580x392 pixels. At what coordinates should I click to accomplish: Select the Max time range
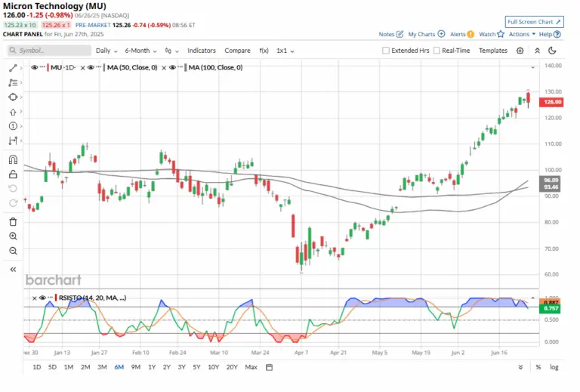251,367
